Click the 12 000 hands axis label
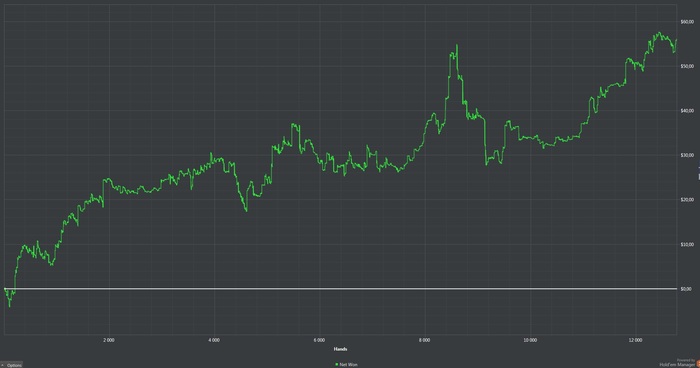Viewport: 700px width, 368px height. tap(635, 340)
